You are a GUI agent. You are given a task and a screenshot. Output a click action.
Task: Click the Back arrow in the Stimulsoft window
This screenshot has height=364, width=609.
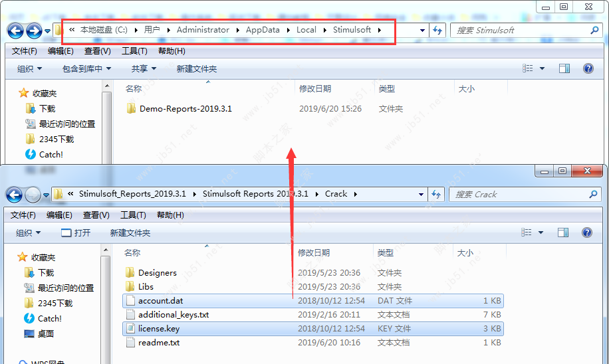click(15, 31)
